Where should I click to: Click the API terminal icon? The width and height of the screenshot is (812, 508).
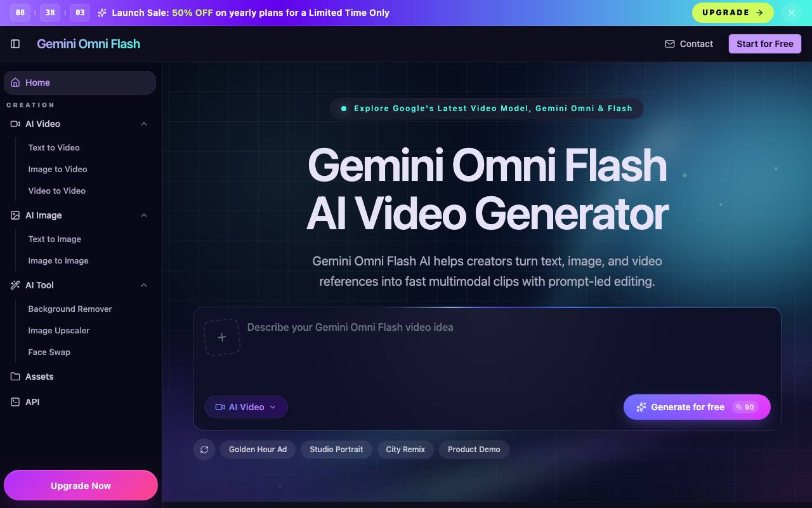tap(15, 402)
